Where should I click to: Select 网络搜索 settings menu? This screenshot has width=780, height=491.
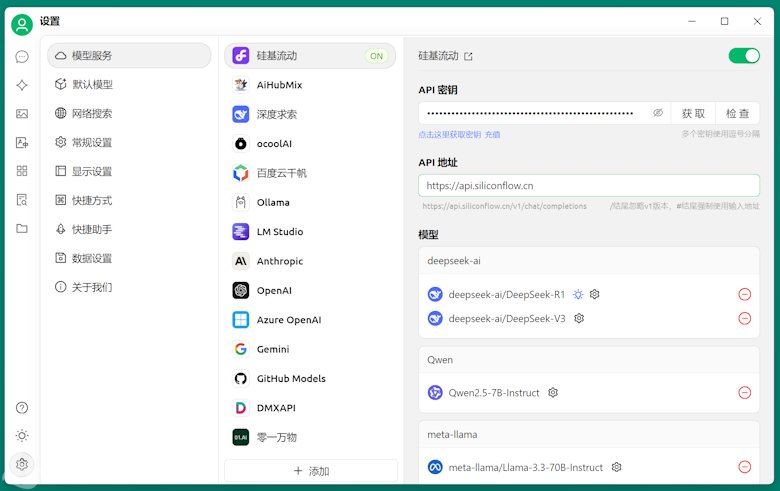point(129,113)
